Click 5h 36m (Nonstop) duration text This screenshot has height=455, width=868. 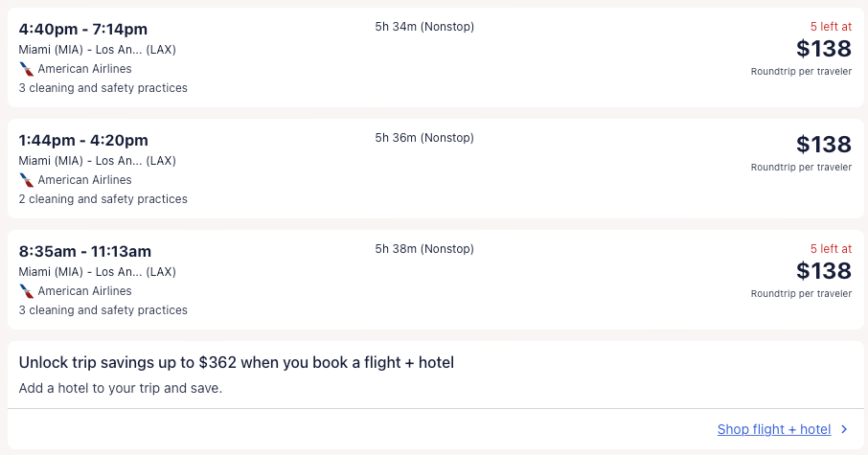click(x=424, y=138)
